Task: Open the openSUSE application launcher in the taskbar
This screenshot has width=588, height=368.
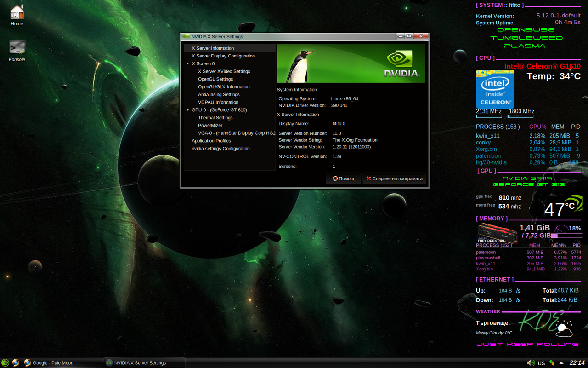Action: pyautogui.click(x=5, y=362)
